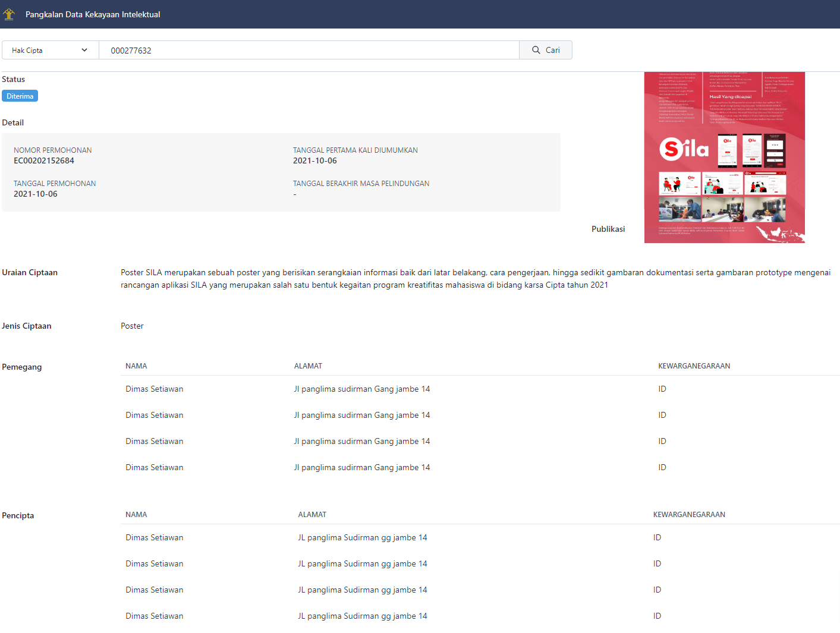Click the Jenis Ciptaan value Poster
The height and width of the screenshot is (633, 840).
click(132, 326)
